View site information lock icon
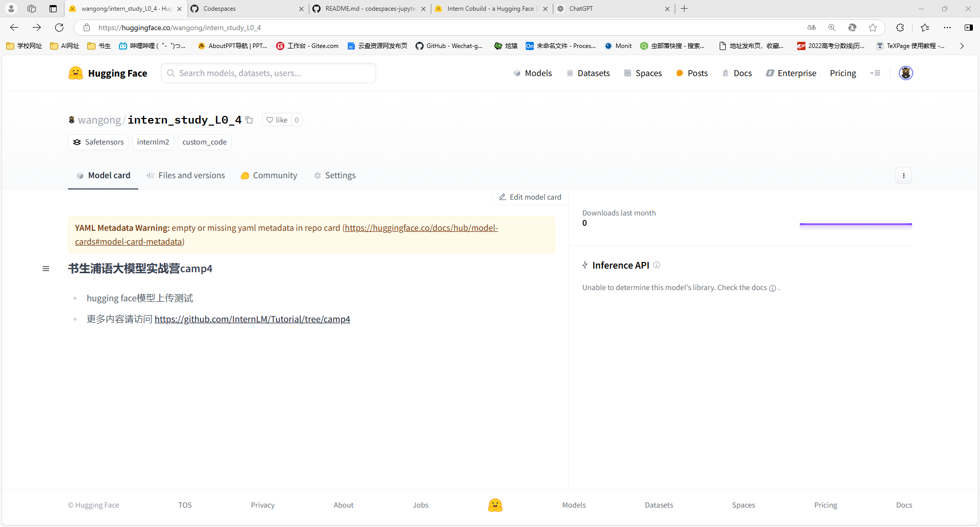Image resolution: width=980 pixels, height=527 pixels. tap(87, 28)
